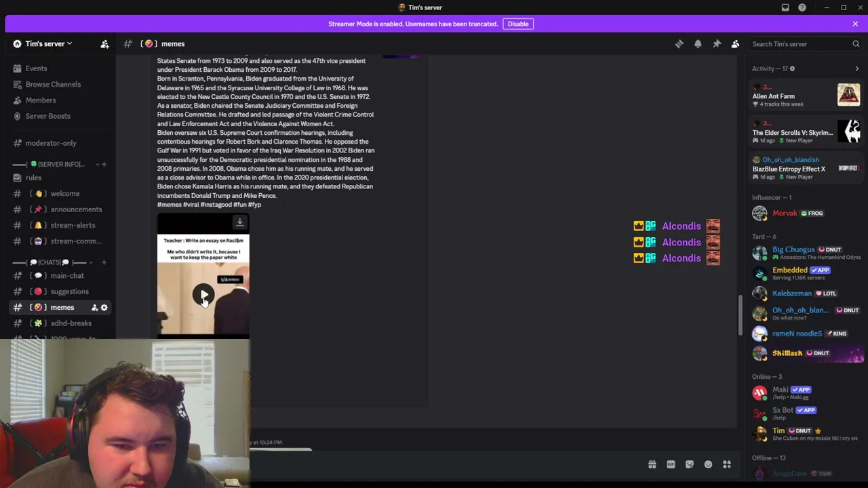Open the announcements channel
Image resolution: width=868 pixels, height=488 pixels.
tap(76, 209)
